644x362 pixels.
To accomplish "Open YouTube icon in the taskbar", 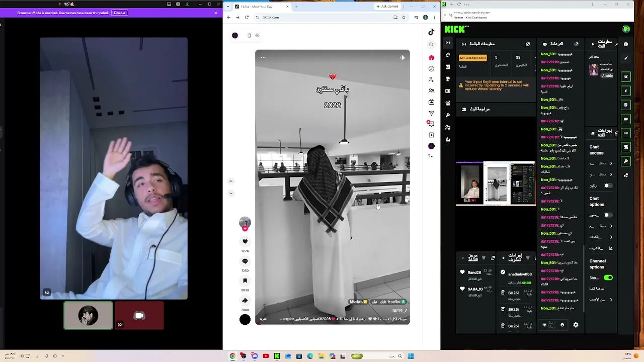I will 266,356.
